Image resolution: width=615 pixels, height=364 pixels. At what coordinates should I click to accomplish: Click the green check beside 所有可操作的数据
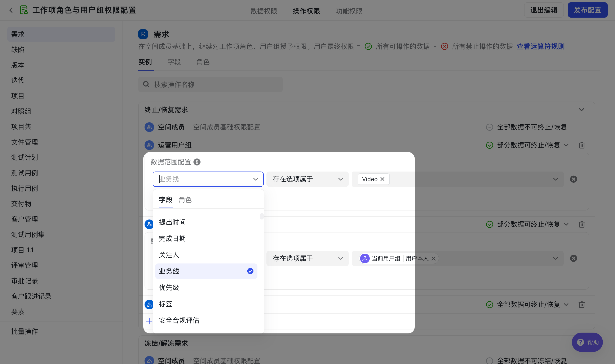[x=368, y=46]
